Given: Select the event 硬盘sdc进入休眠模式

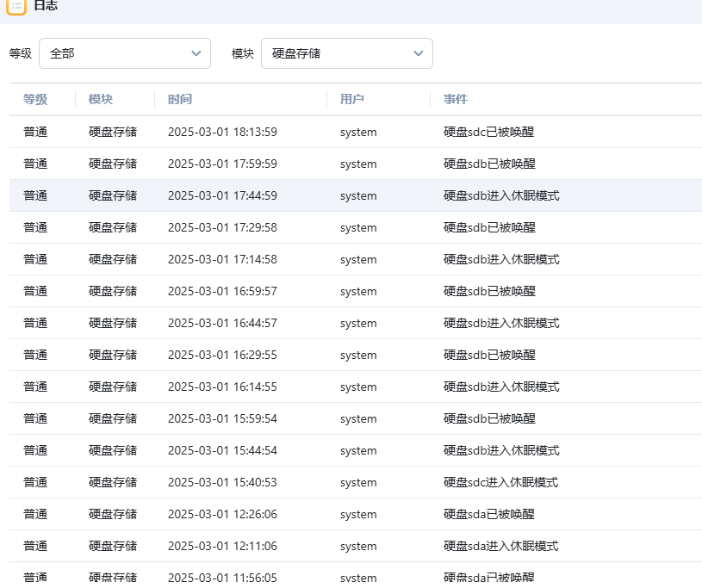Looking at the screenshot, I should pos(500,482).
